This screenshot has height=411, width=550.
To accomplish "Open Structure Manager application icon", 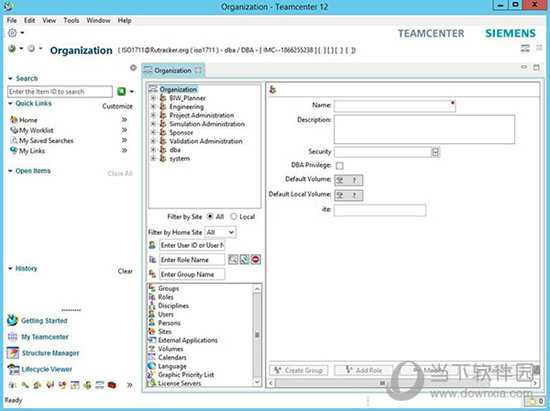I will click(x=13, y=353).
